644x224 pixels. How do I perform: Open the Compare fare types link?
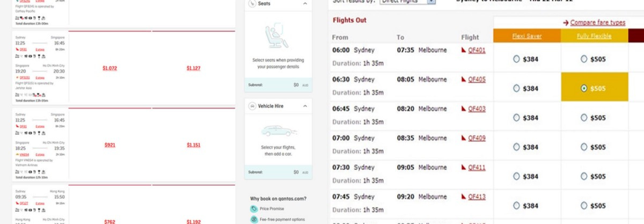click(598, 23)
